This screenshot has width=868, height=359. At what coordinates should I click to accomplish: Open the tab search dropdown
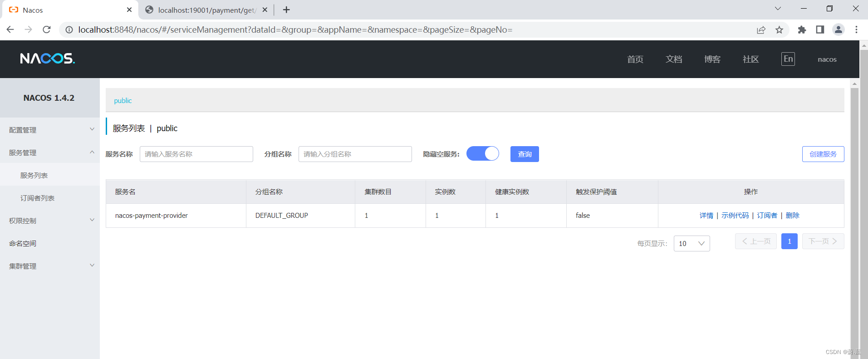(778, 9)
